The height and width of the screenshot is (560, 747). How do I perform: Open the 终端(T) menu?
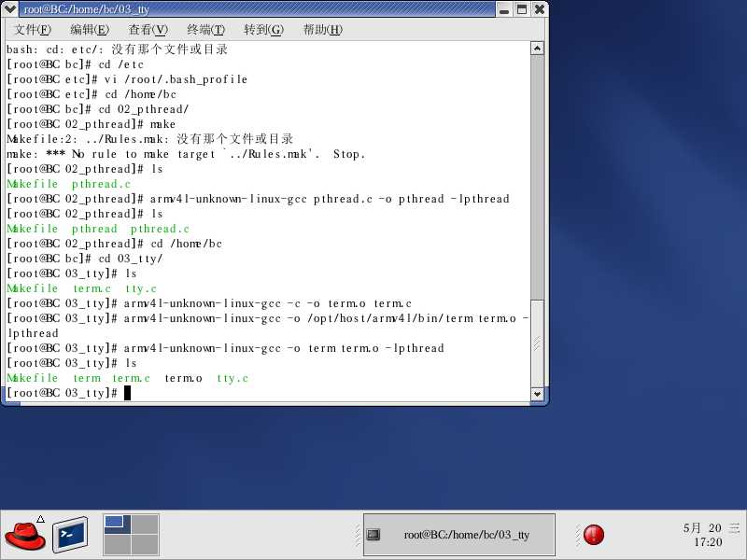205,30
